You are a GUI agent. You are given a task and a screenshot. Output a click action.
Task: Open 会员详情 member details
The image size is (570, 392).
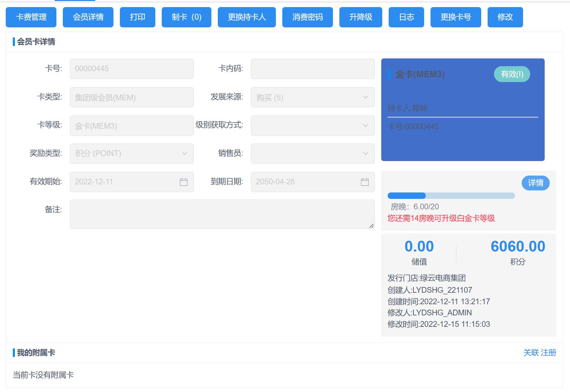click(88, 17)
